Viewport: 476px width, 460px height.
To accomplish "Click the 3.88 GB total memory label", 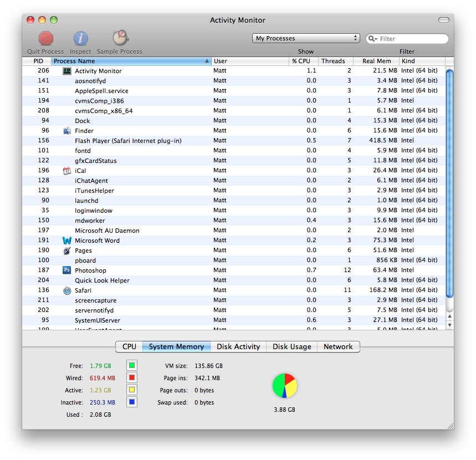I will 284,410.
